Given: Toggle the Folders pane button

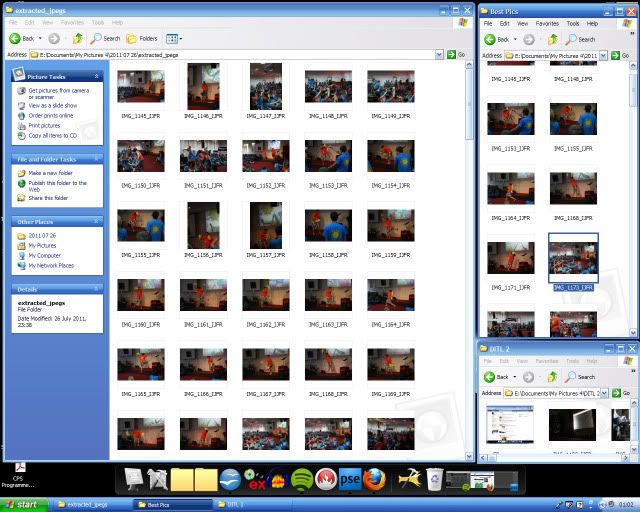Looking at the screenshot, I should pos(142,39).
